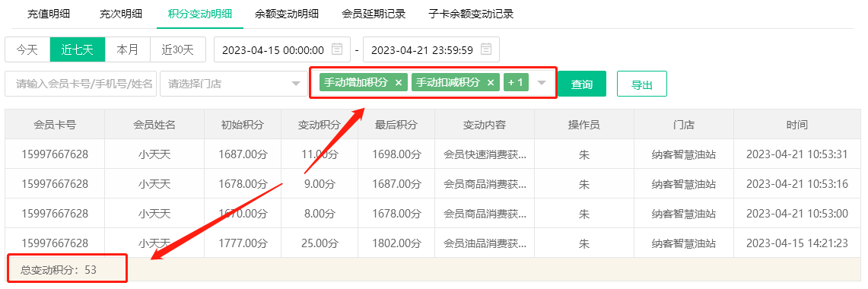868x289 pixels.
Task: Click the 2023-04-21 10:53:16 time cell
Action: [797, 183]
